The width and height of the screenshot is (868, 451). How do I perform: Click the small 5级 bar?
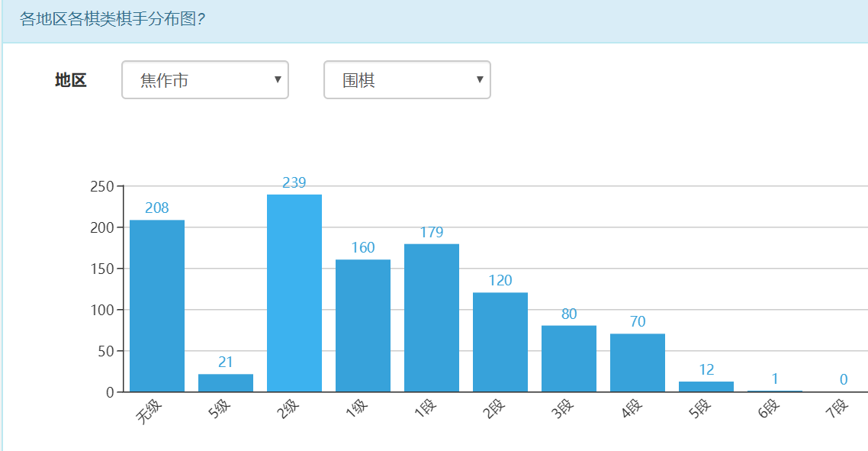(226, 383)
